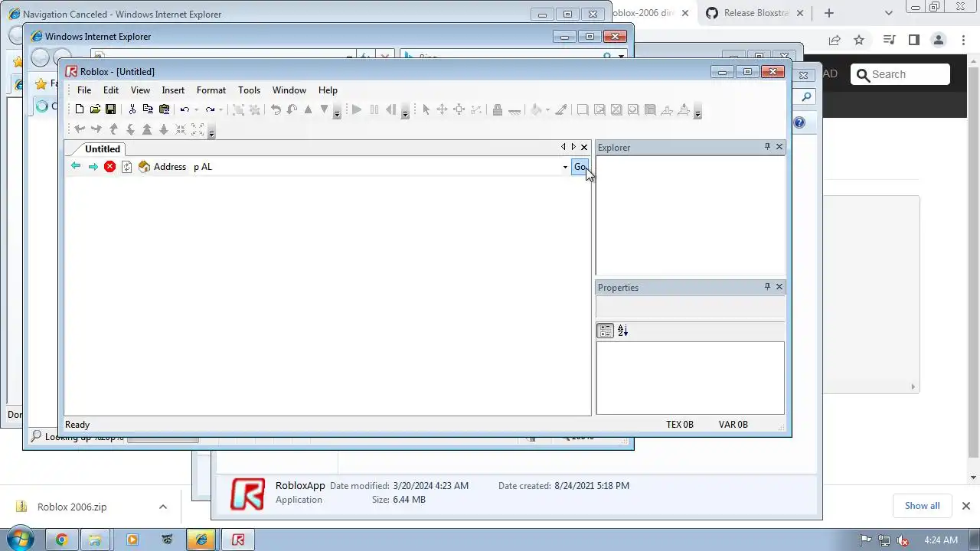The image size is (980, 551).
Task: Open the Address history dropdown arrow
Action: [x=565, y=167]
